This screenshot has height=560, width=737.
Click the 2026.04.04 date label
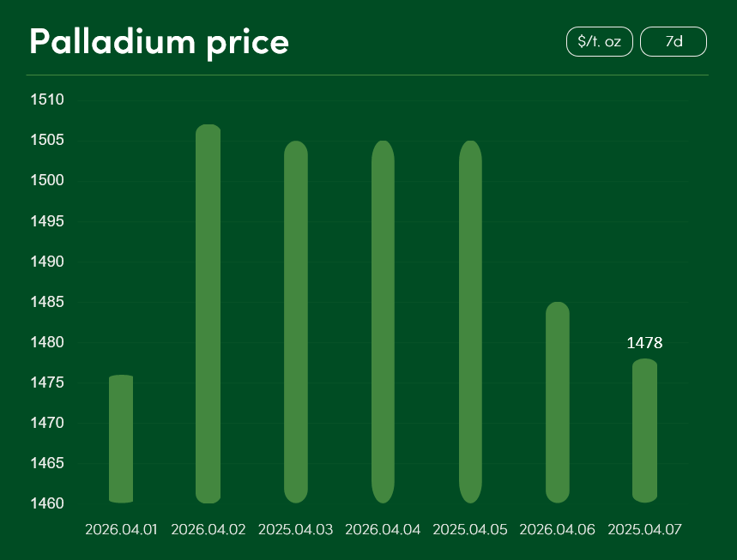pos(383,530)
